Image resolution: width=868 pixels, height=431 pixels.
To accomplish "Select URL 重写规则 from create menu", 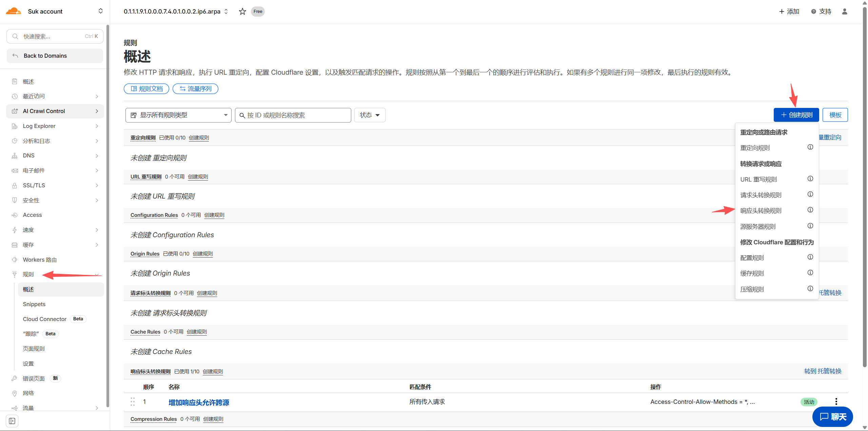I will [x=758, y=180].
